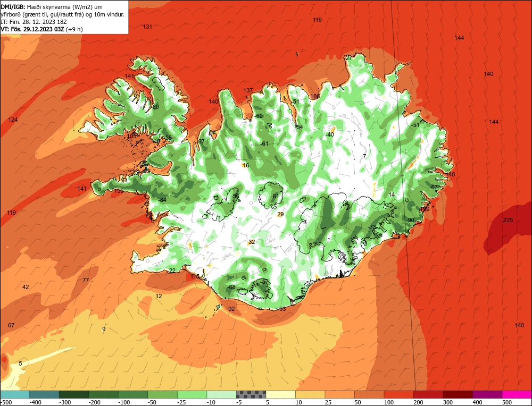The image size is (532, 406).
Task: Click the map value 148
Action: 450,174
